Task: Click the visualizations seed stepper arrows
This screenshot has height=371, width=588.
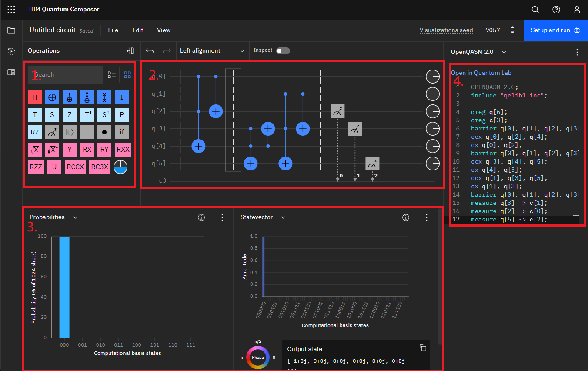Action: (x=512, y=30)
